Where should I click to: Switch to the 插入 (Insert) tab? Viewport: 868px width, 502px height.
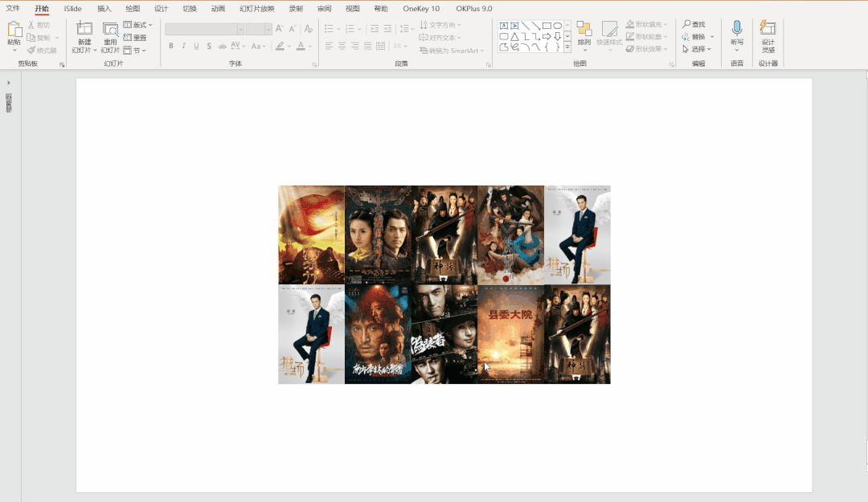(104, 8)
